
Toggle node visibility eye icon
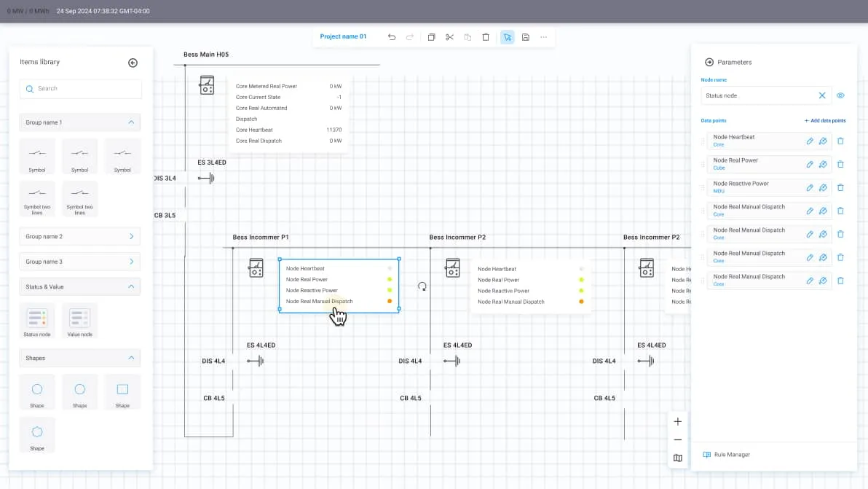click(x=840, y=95)
